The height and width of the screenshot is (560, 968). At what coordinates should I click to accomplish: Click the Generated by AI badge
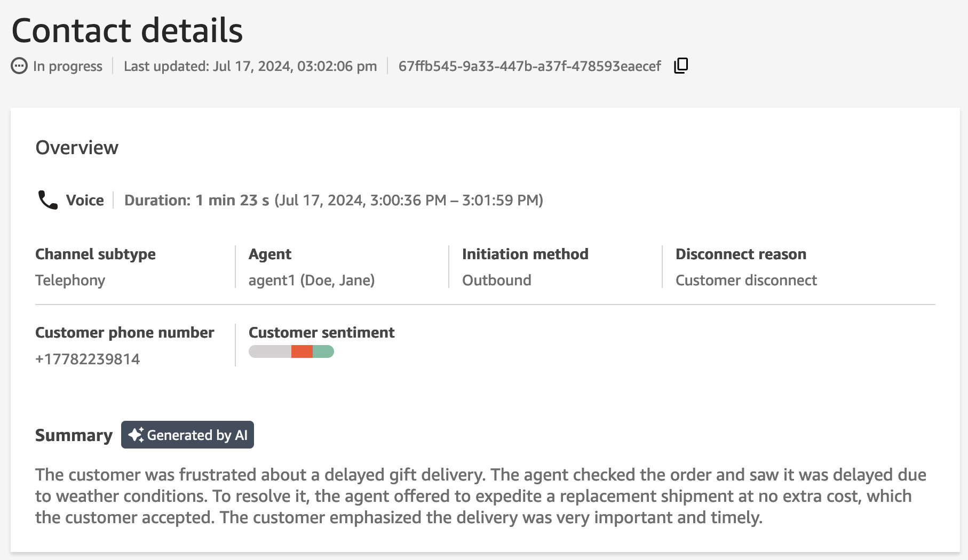tap(187, 435)
